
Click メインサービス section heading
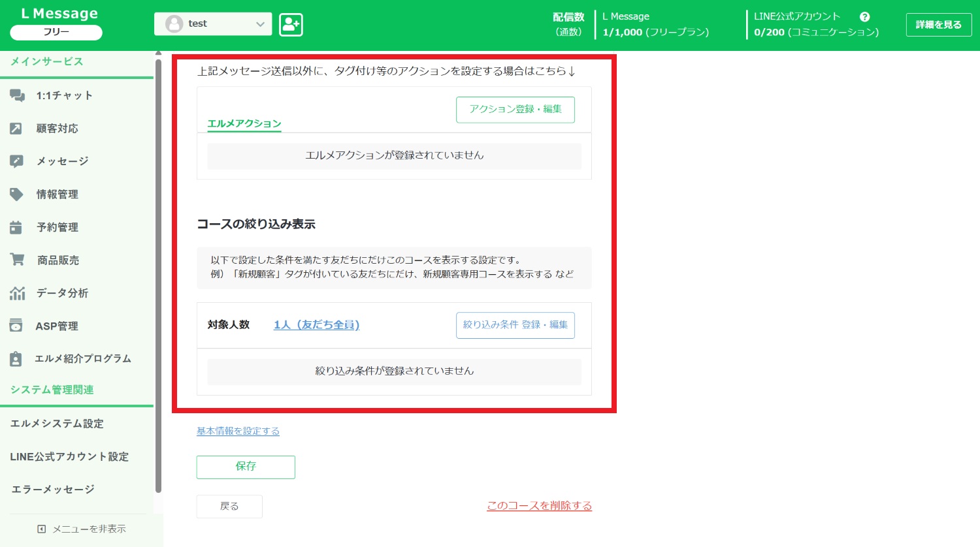[47, 61]
